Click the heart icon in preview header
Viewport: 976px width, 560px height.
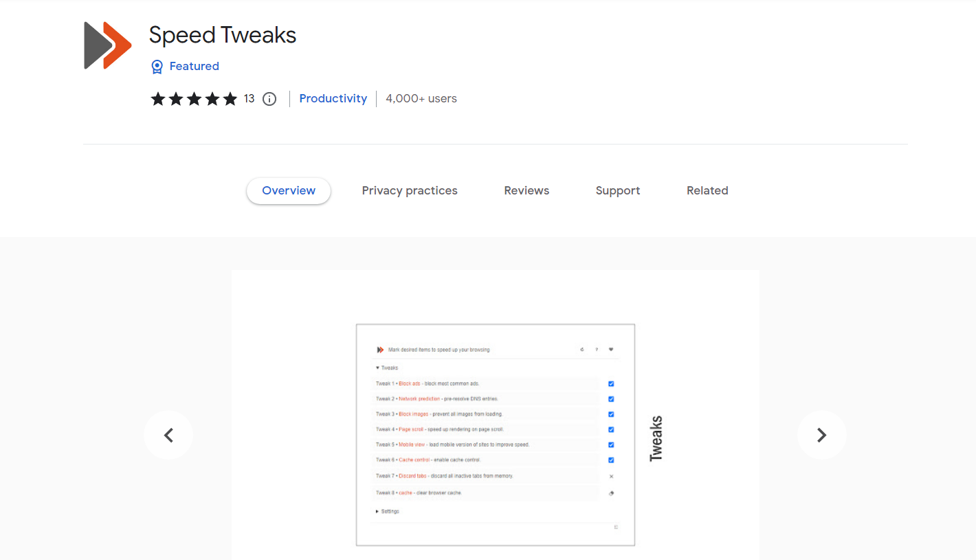pyautogui.click(x=611, y=350)
